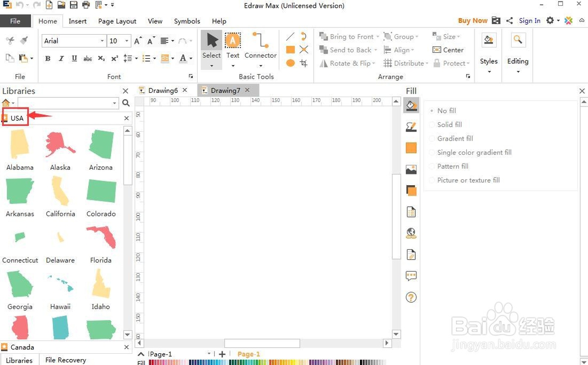This screenshot has height=365, width=588.
Task: Open the comments speech bubble icon
Action: tap(412, 276)
